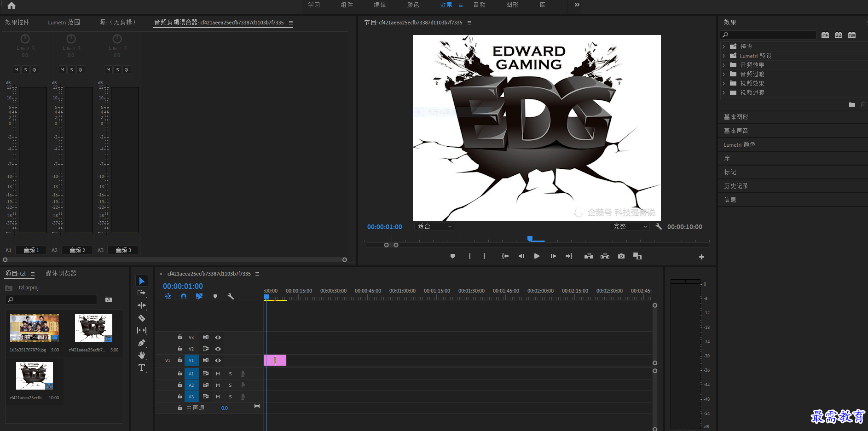Viewport: 868px width, 431px height.
Task: Go to In point in program monitor
Action: tap(505, 256)
